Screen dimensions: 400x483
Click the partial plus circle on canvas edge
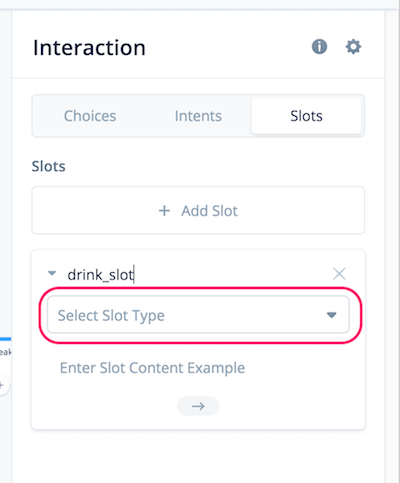click(x=3, y=385)
